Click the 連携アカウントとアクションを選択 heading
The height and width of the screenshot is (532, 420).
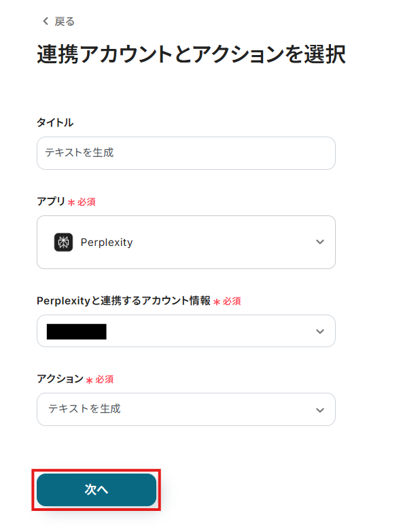[x=191, y=54]
